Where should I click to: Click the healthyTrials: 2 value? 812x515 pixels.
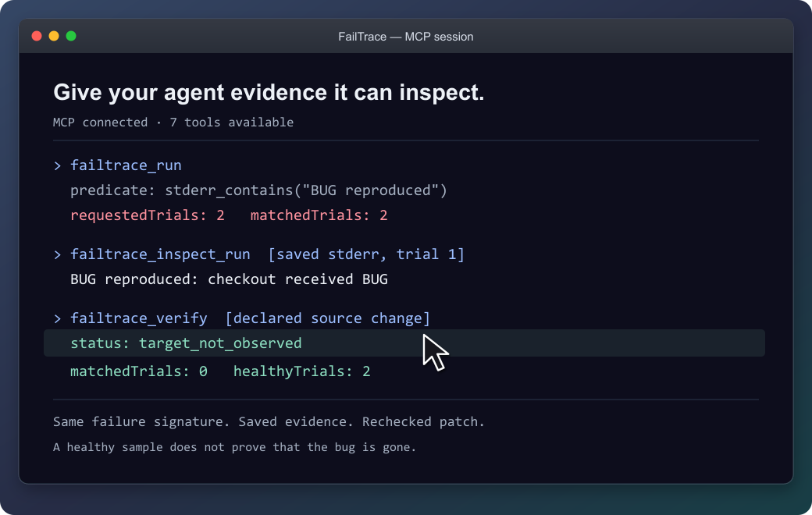click(x=302, y=371)
